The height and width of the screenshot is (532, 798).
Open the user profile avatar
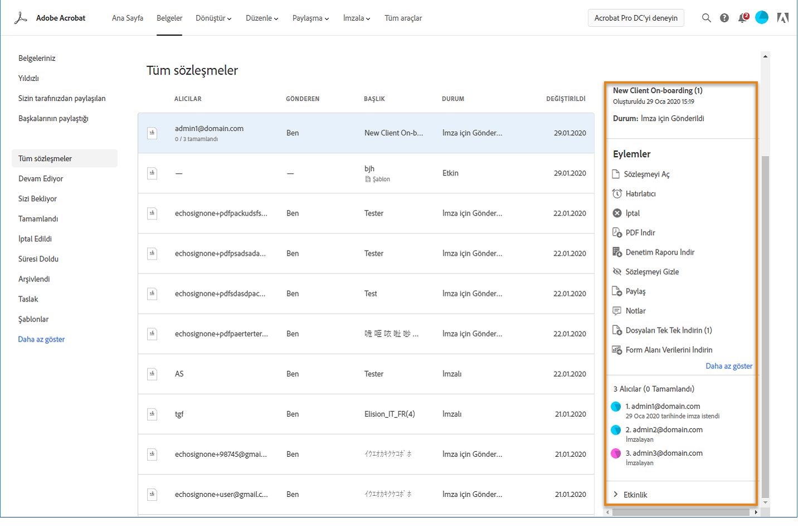(762, 18)
